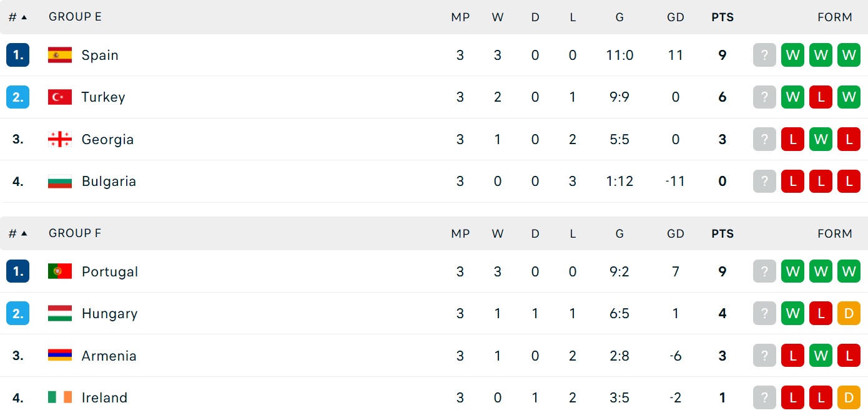868x418 pixels.
Task: Click Group E MP column header
Action: (460, 17)
